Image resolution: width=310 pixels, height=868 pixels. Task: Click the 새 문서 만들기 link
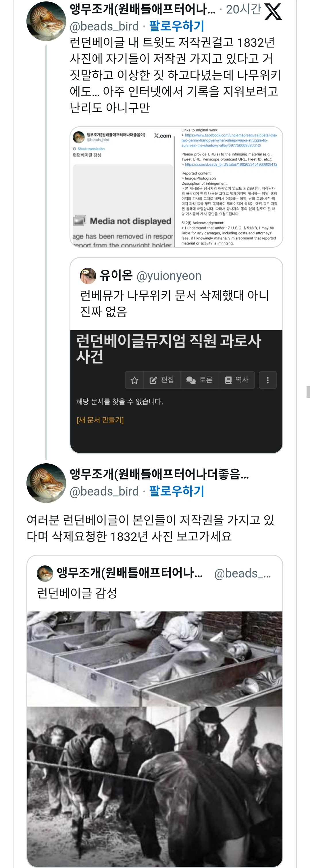[x=100, y=420]
